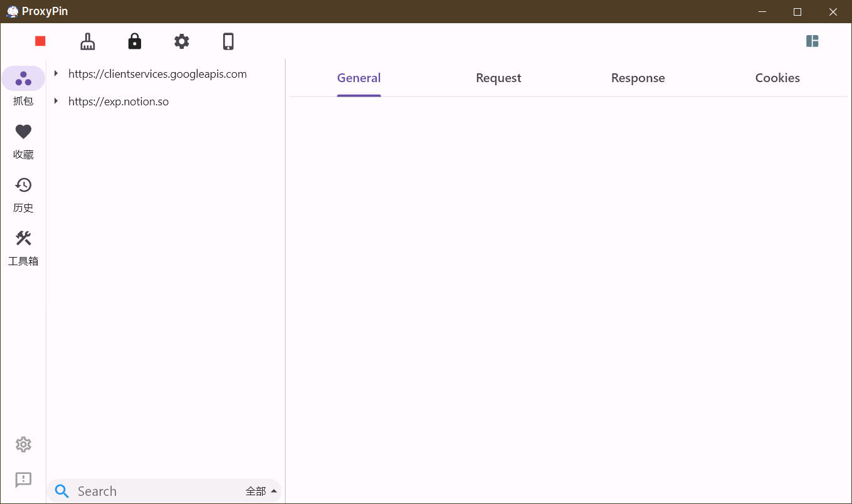
Task: Open the feedback message icon
Action: (x=23, y=480)
